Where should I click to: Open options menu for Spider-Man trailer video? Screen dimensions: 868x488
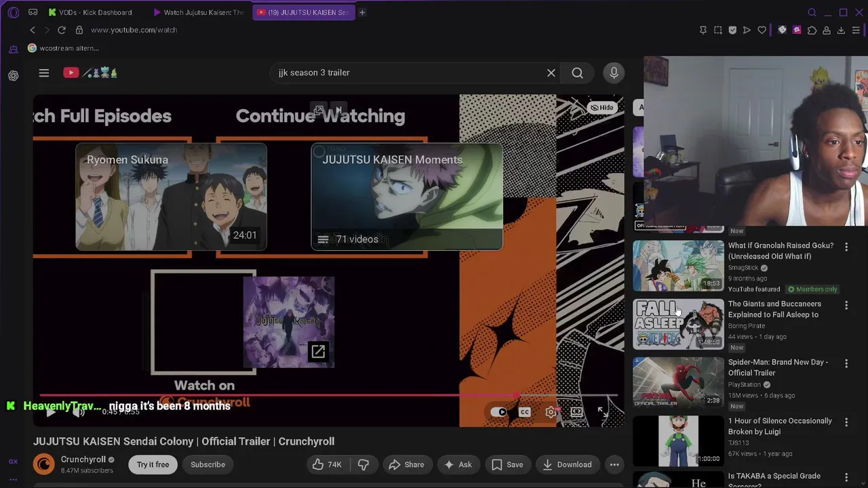pyautogui.click(x=846, y=364)
